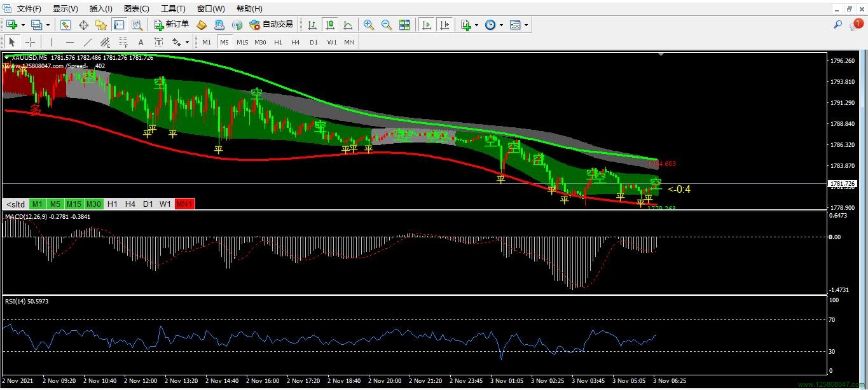Switch timeframe to H4 in toolbar
The width and height of the screenshot is (868, 390).
(296, 42)
